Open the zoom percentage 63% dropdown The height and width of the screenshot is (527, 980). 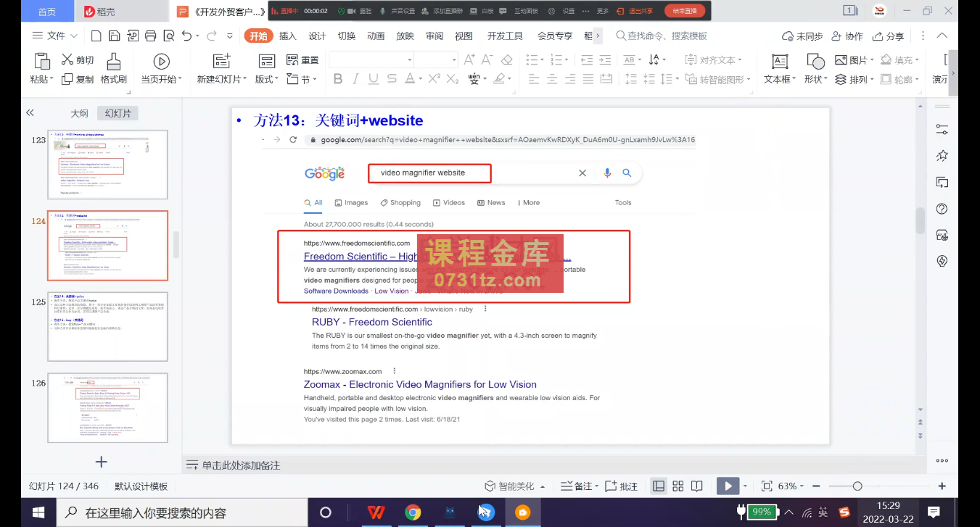pyautogui.click(x=802, y=486)
